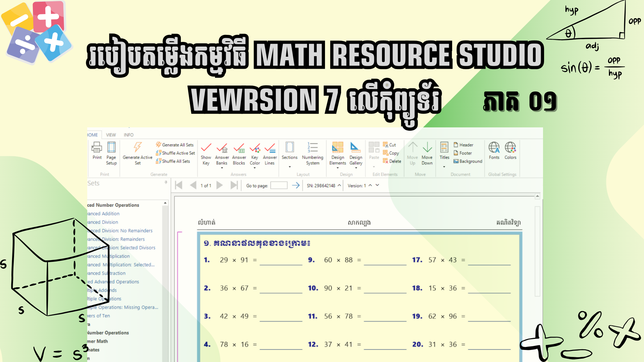Switch to the VIEW ribbon tab
644x362 pixels.
point(111,135)
